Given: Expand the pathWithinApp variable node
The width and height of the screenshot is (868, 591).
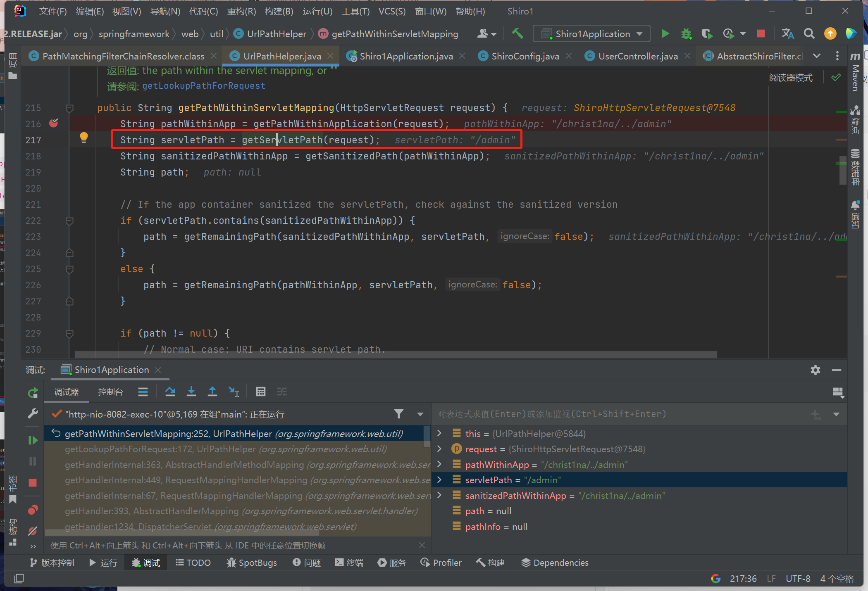Looking at the screenshot, I should pyautogui.click(x=440, y=464).
